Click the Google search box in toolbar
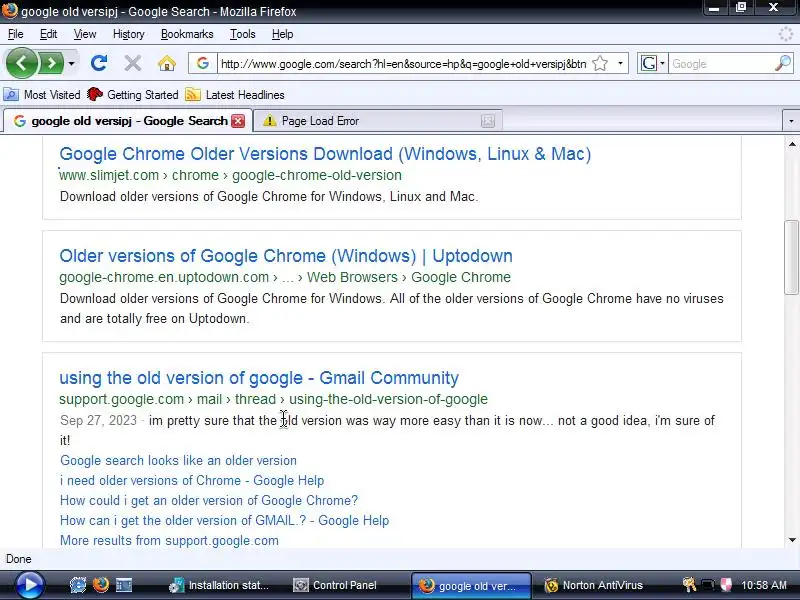 pyautogui.click(x=720, y=64)
